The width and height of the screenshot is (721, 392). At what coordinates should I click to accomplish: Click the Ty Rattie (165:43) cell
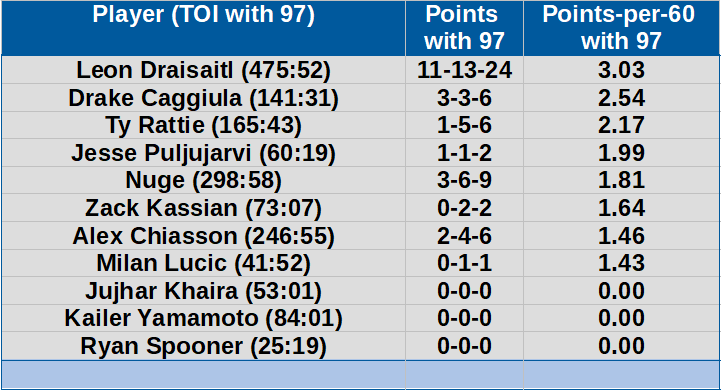coord(203,125)
